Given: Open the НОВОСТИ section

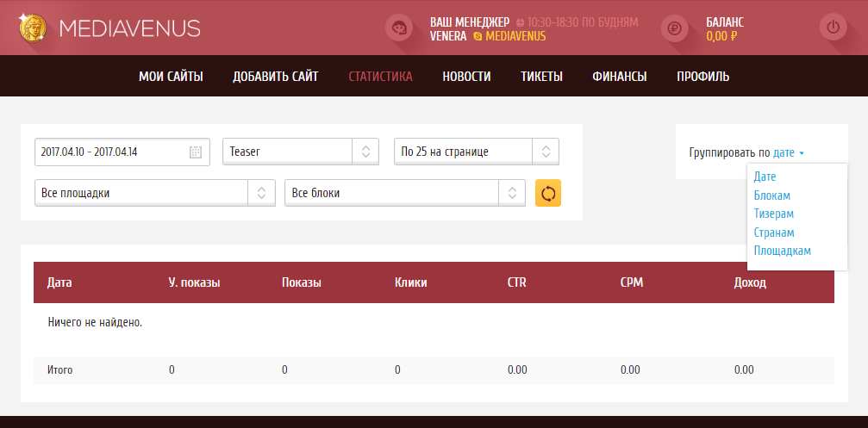Looking at the screenshot, I should point(466,77).
